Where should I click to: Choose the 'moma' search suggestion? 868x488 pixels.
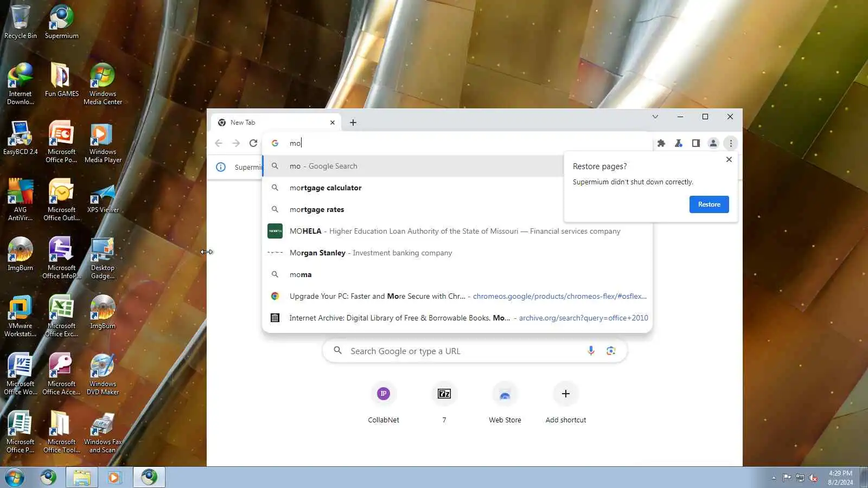pos(457,274)
